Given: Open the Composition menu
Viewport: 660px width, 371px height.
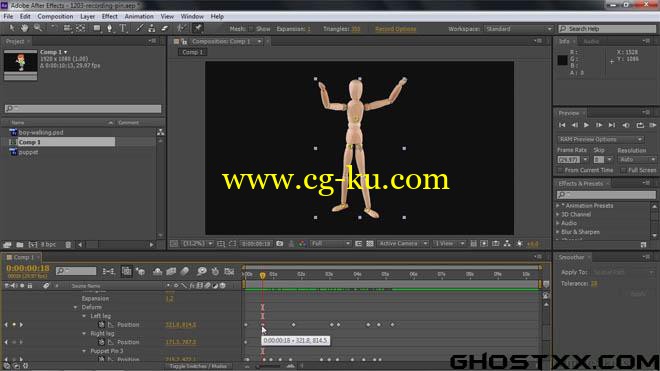Looking at the screenshot, I should click(x=55, y=16).
